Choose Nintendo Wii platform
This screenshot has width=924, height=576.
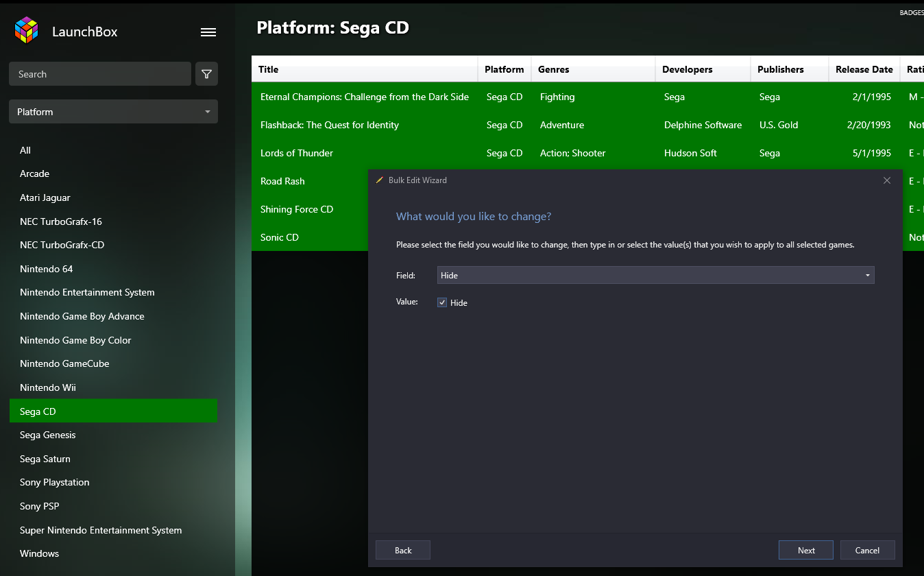click(x=113, y=387)
